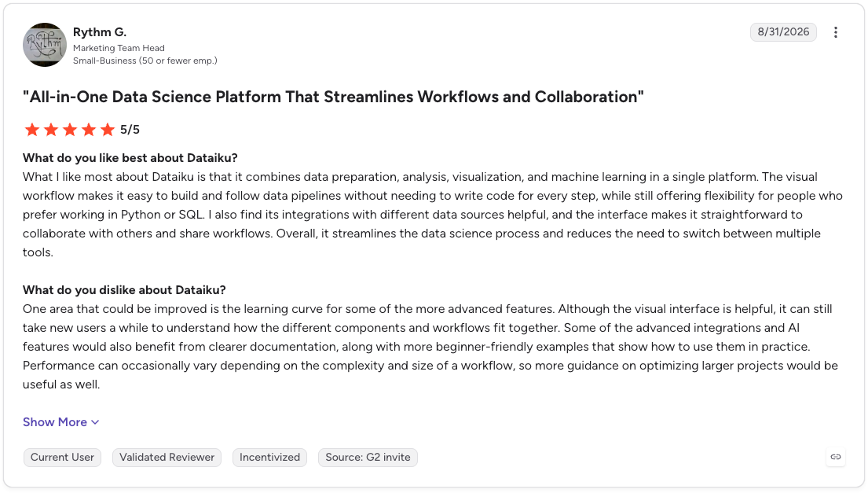Open the three-dot review options menu
The width and height of the screenshot is (868, 493).
point(835,32)
